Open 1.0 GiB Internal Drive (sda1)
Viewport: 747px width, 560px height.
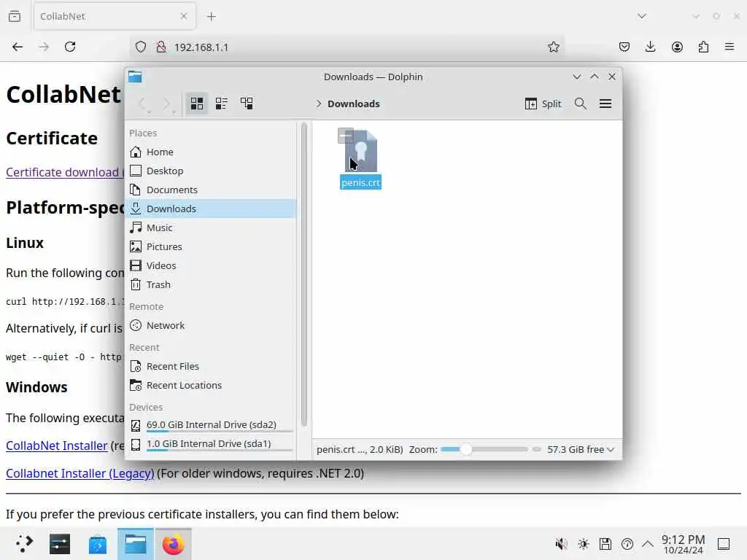click(x=212, y=444)
